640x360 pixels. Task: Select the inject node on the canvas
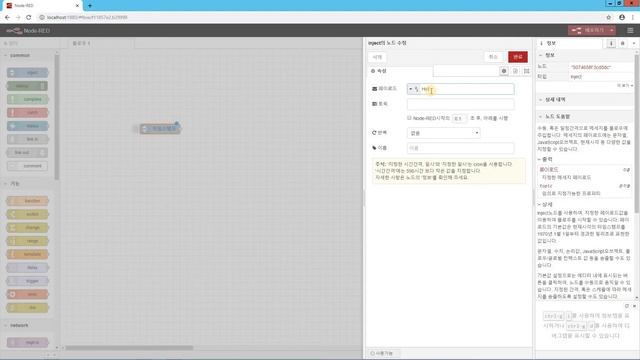(x=160, y=129)
